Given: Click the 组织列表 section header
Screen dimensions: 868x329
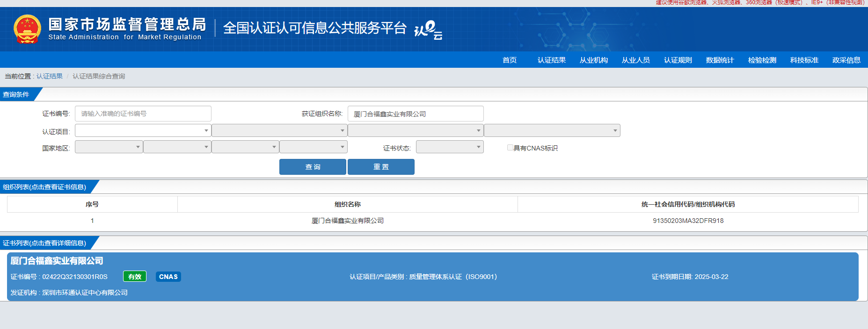Looking at the screenshot, I should click(x=44, y=187).
